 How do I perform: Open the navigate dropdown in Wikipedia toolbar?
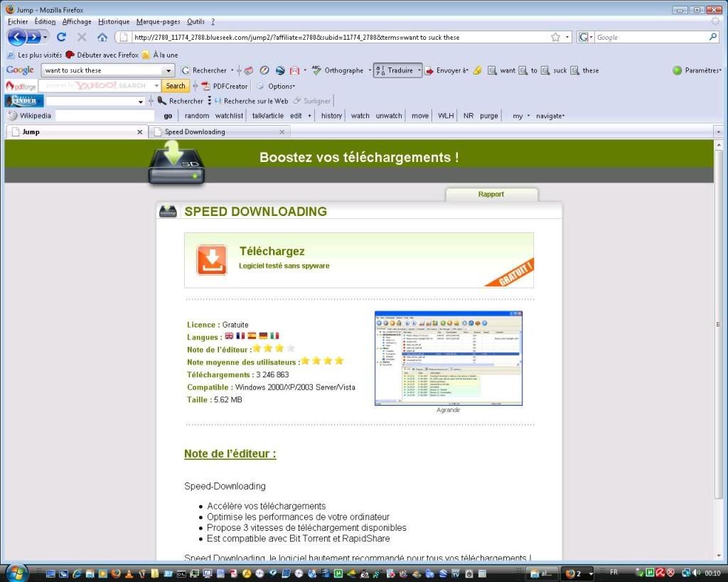click(550, 116)
